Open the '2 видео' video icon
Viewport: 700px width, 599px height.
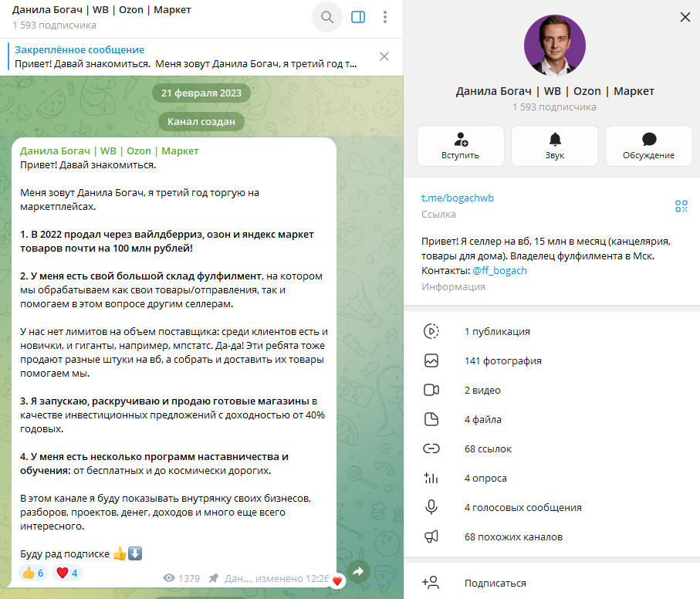point(431,390)
